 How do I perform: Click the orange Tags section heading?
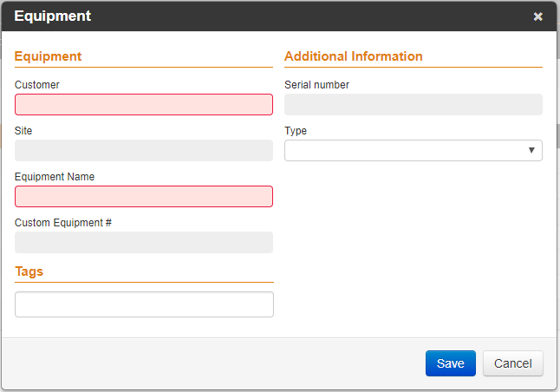point(29,271)
